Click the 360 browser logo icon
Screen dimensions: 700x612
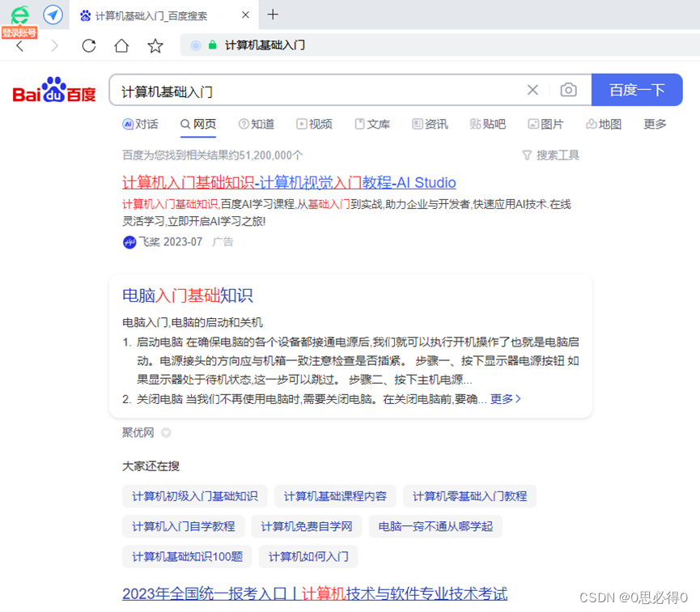coord(19,15)
